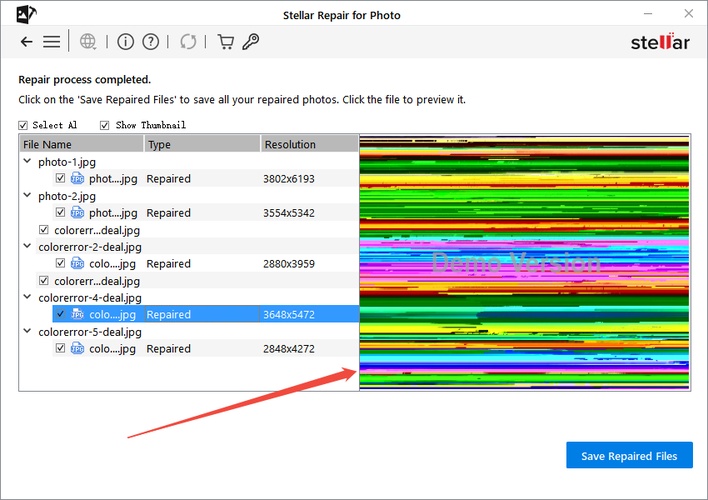
Task: Click Save Repaired Files button
Action: (x=629, y=455)
